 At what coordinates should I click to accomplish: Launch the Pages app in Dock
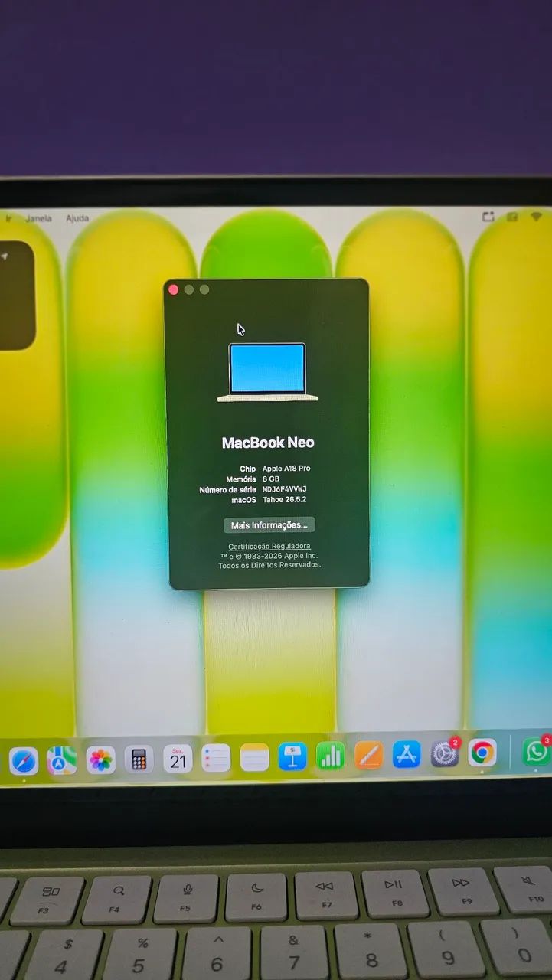pos(368,755)
